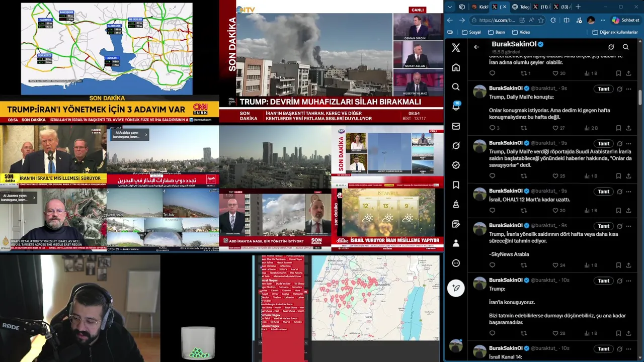Click the X logo in sidebar
644x362 pixels.
pyautogui.click(x=456, y=48)
